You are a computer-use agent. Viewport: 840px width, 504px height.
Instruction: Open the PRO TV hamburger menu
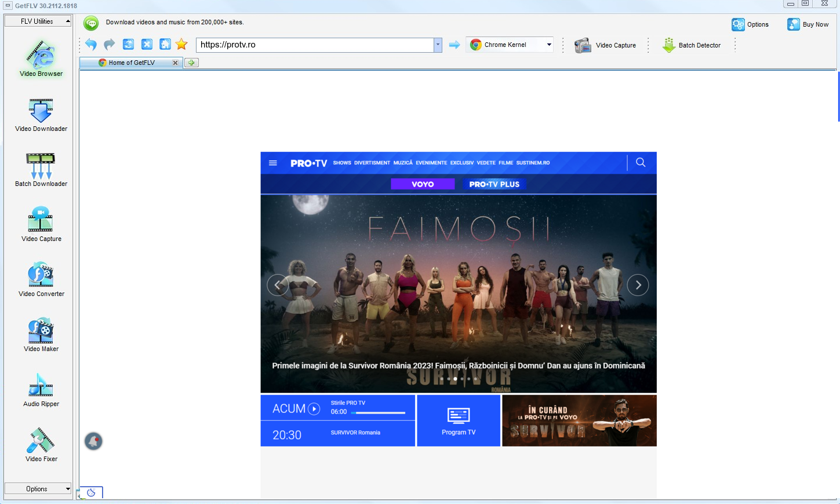click(273, 163)
